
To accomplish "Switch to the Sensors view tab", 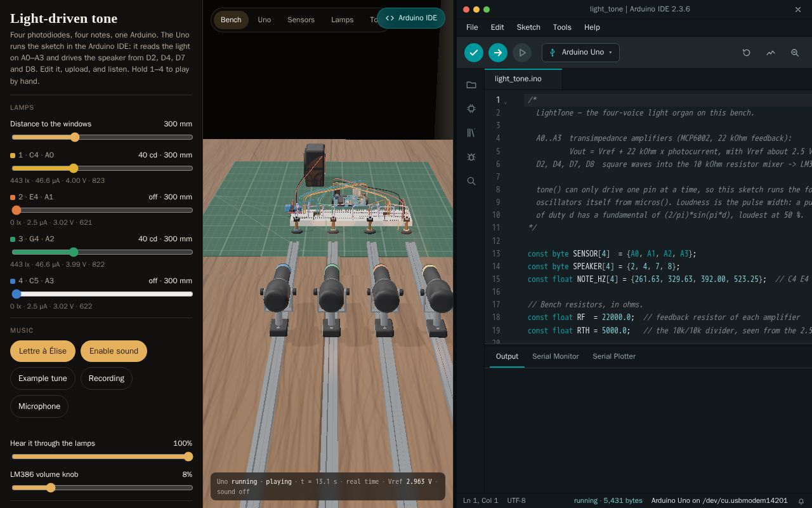I will 301,20.
